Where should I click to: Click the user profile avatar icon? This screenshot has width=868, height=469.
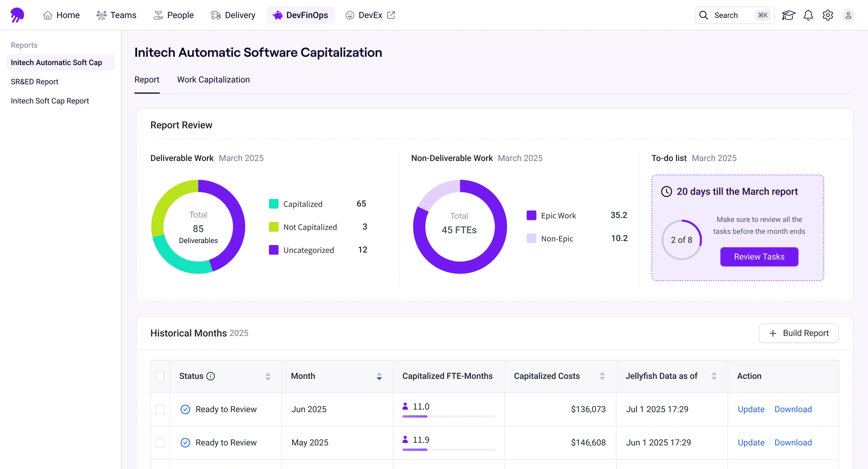point(848,15)
